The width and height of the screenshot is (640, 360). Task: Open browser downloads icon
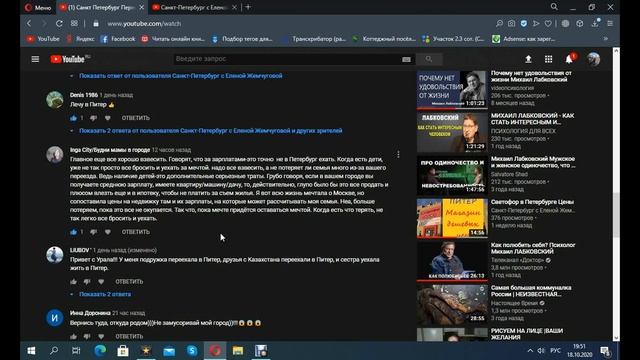pyautogui.click(x=596, y=24)
